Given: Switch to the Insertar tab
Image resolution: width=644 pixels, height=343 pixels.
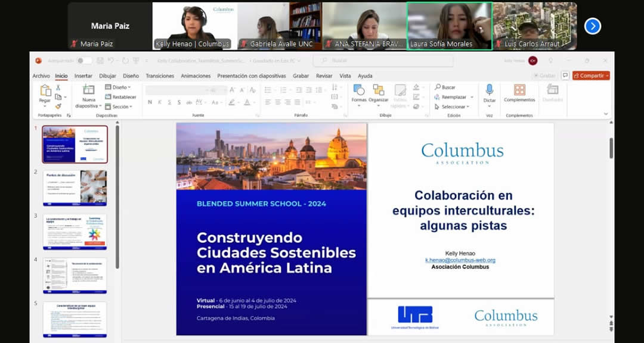Looking at the screenshot, I should tap(83, 76).
